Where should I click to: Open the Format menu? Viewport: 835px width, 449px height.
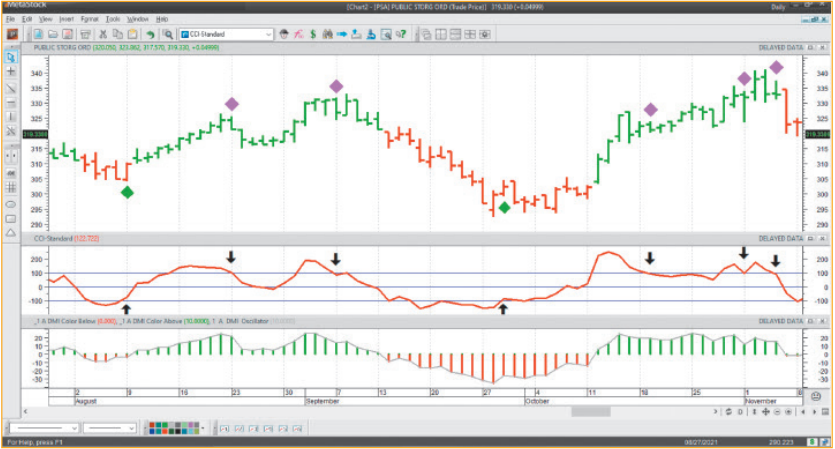(89, 19)
